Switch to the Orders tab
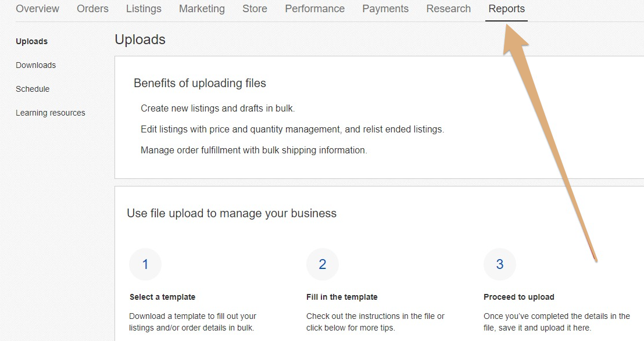Screen dimensions: 644x341 (93, 9)
